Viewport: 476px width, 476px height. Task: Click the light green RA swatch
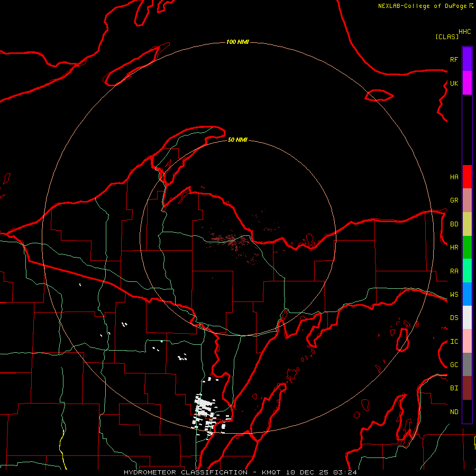point(467,271)
